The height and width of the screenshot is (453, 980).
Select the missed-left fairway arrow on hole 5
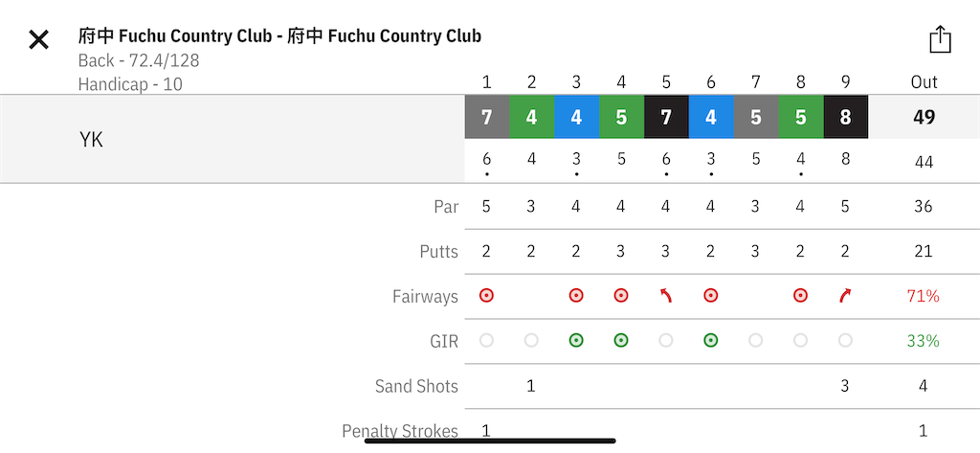666,295
